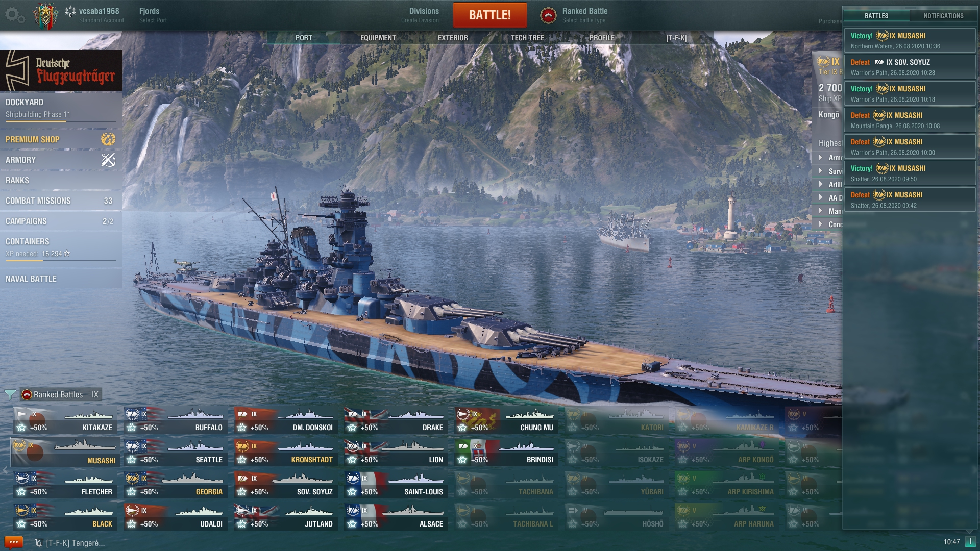Open the settings gear menu
The width and height of the screenshot is (980, 551).
14,15
